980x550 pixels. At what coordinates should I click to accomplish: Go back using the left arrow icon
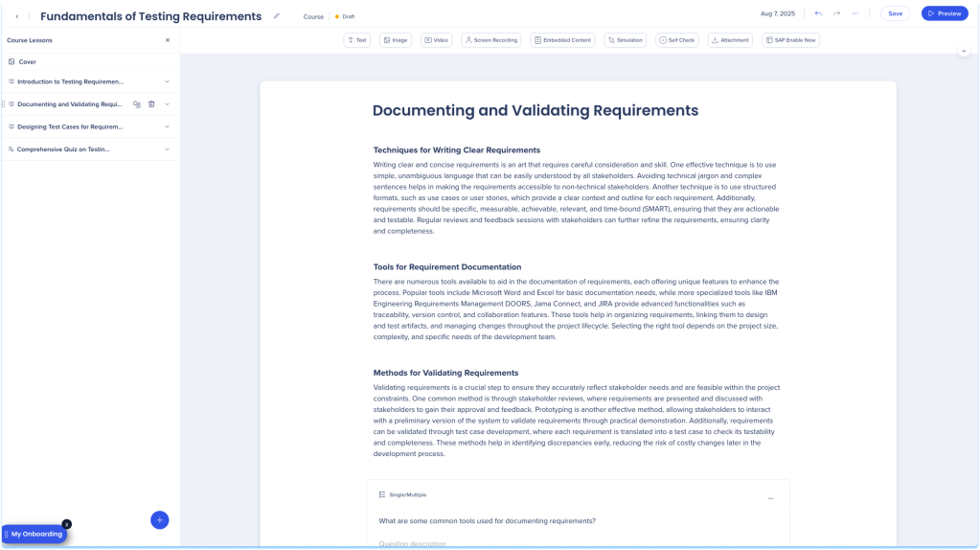16,16
